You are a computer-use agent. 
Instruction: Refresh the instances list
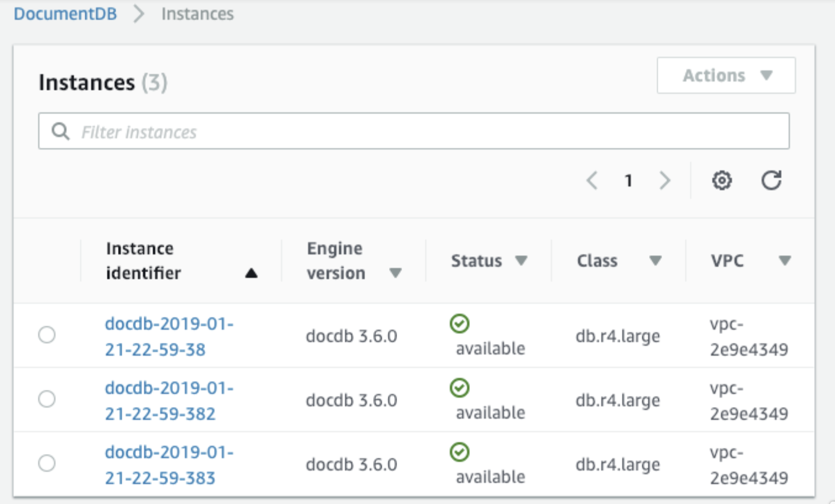click(x=771, y=180)
